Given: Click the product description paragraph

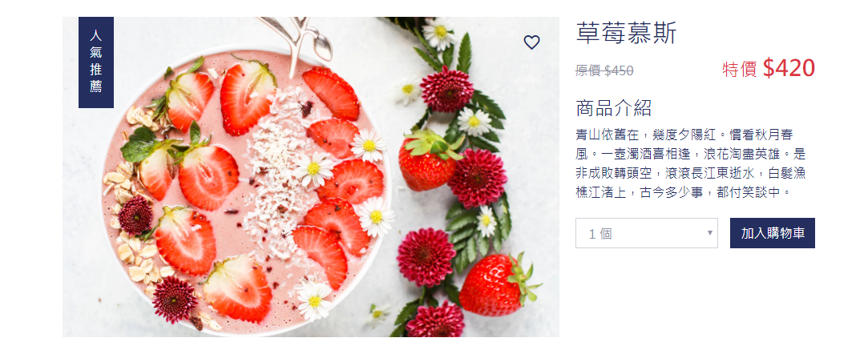Looking at the screenshot, I should 690,163.
